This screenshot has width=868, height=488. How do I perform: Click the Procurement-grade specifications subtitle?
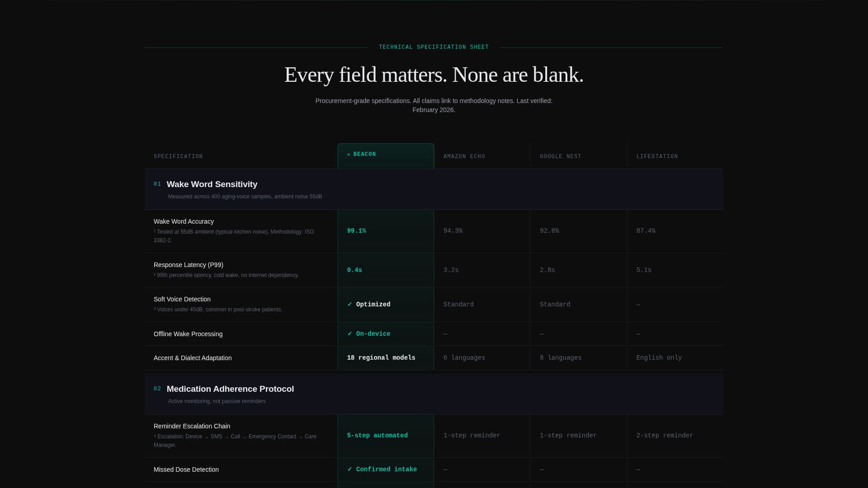click(x=434, y=105)
